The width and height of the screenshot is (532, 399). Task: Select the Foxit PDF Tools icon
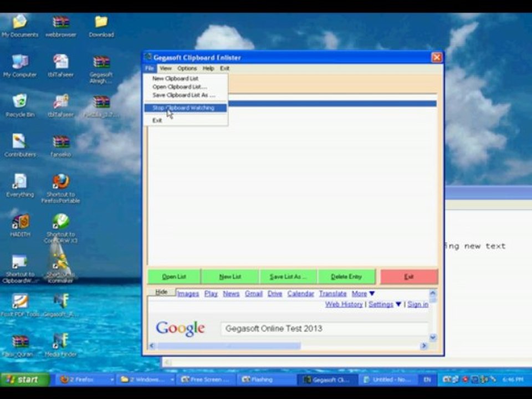pos(20,305)
